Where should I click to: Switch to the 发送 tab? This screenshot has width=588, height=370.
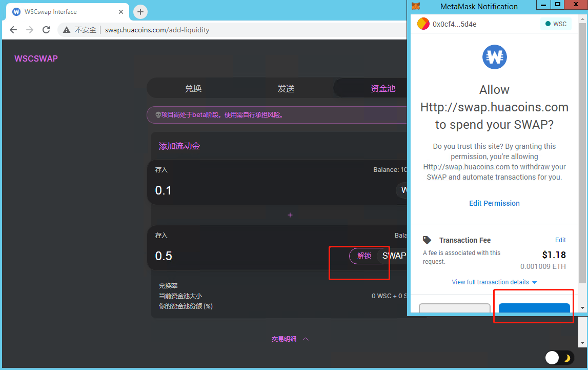point(286,88)
